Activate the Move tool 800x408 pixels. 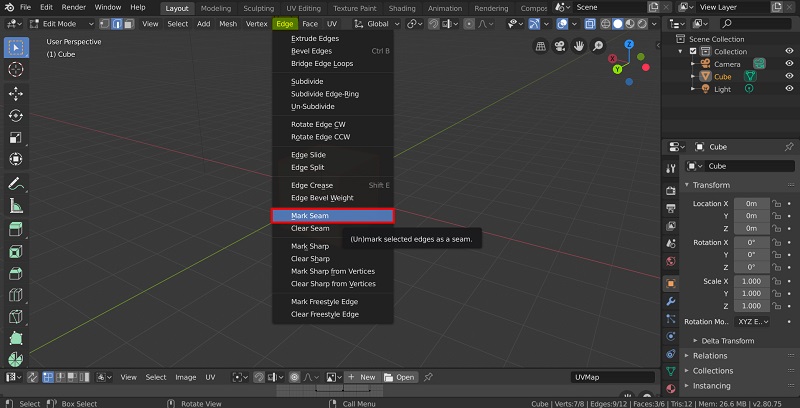coord(16,93)
